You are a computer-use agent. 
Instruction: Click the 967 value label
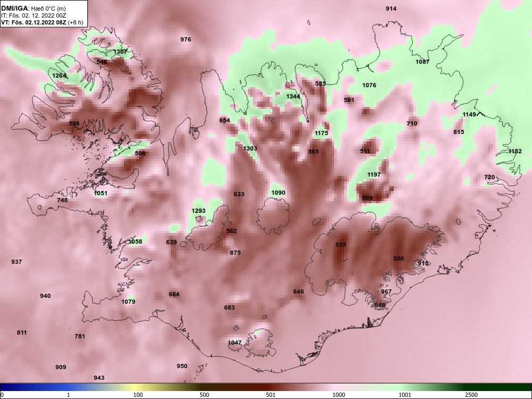[386, 291]
